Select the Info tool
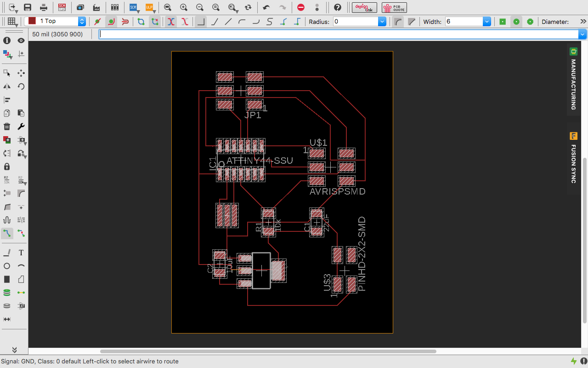Image resolution: width=588 pixels, height=368 pixels. click(x=7, y=40)
